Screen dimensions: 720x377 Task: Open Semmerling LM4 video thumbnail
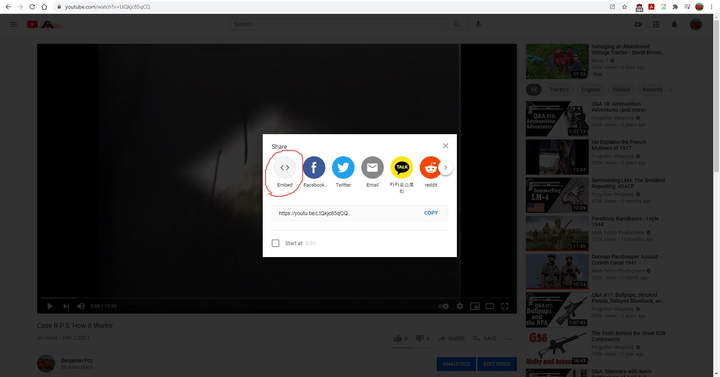557,195
